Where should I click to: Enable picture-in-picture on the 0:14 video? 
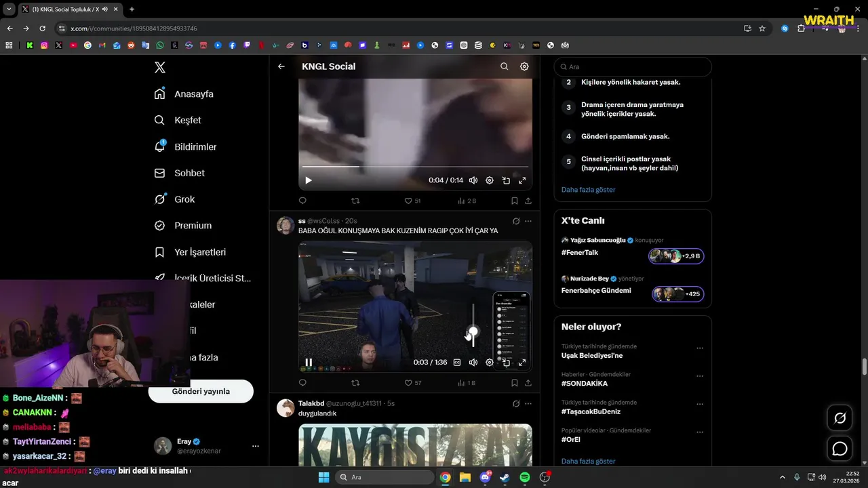[506, 180]
